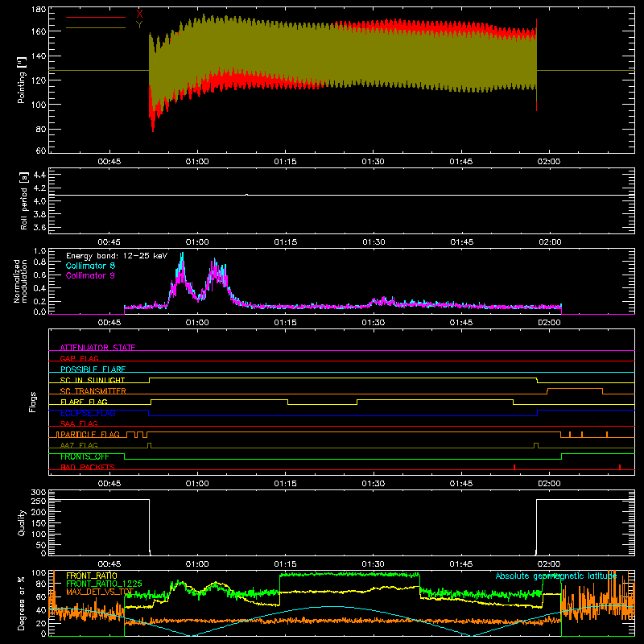This screenshot has width=644, height=644.
Task: Click the SC_IN_SUNLIGHT flag label
Action: coord(93,380)
